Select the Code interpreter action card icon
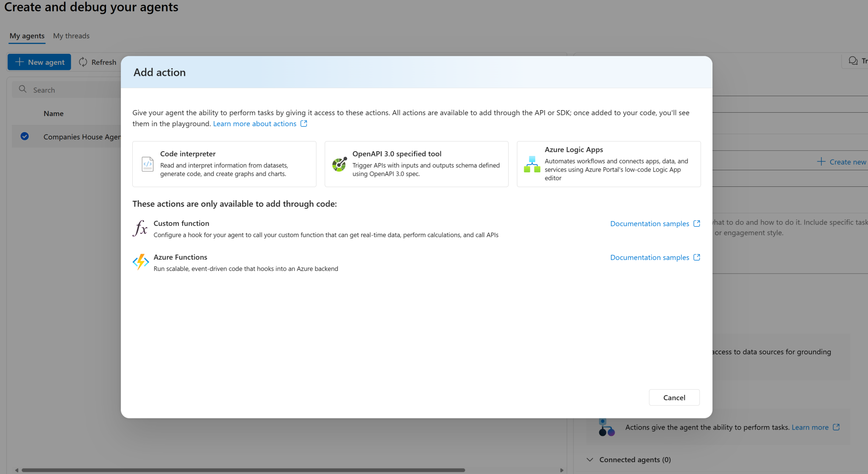This screenshot has width=868, height=474. coord(147,164)
